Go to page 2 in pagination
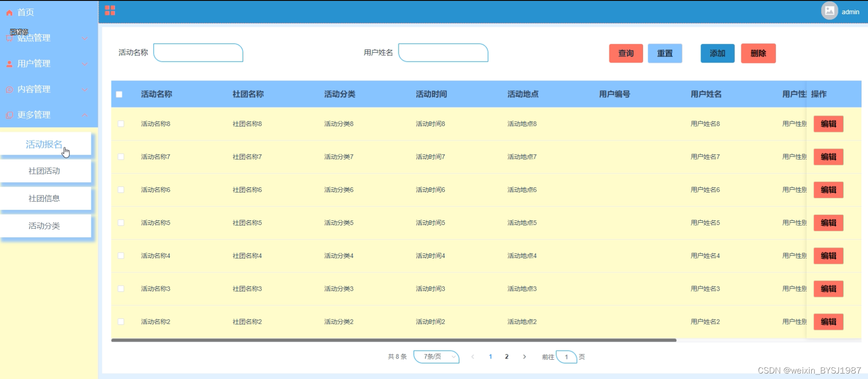Viewport: 868px width, 379px height. pyautogui.click(x=506, y=357)
